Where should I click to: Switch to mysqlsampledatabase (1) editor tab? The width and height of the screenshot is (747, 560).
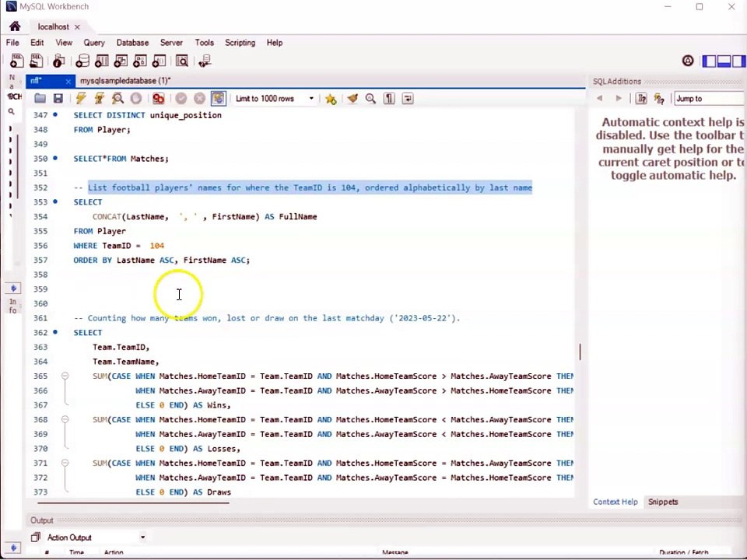pos(125,80)
